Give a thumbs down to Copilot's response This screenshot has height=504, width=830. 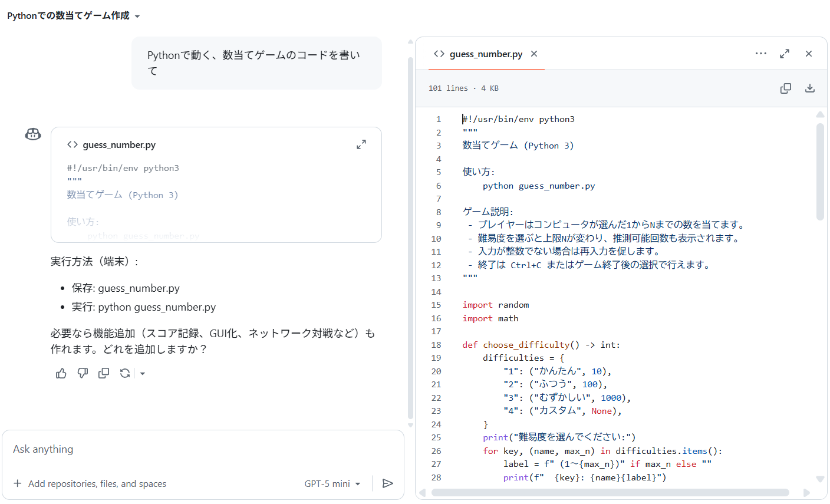(82, 373)
